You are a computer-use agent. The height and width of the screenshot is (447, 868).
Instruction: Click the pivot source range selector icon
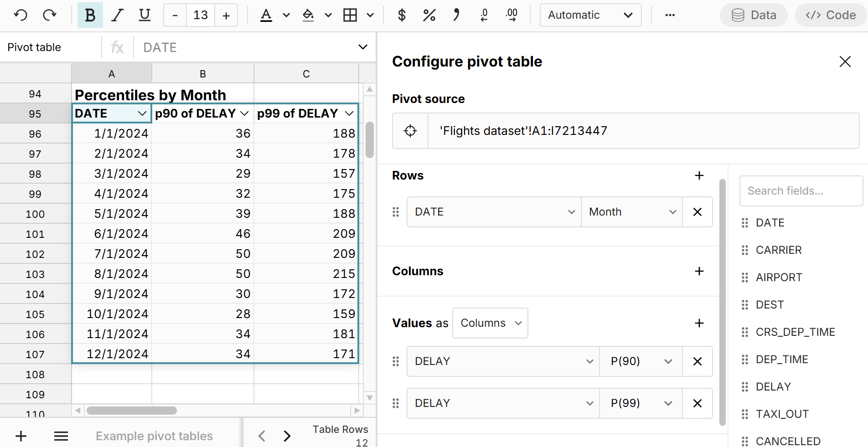point(410,131)
